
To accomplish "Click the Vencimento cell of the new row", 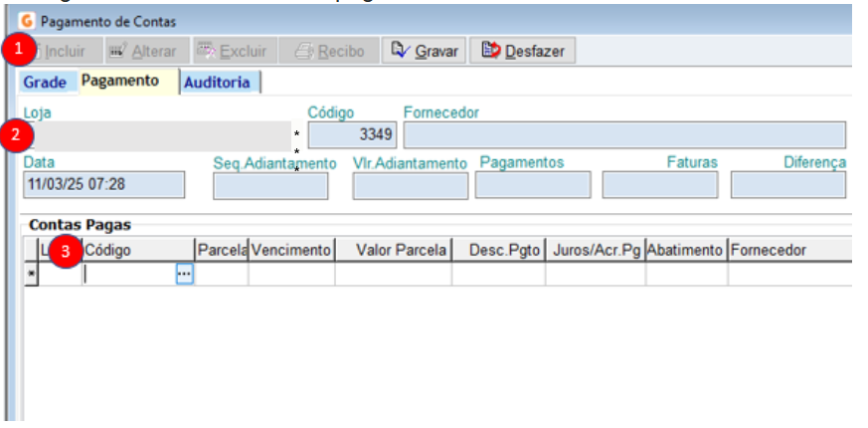I will tap(291, 274).
